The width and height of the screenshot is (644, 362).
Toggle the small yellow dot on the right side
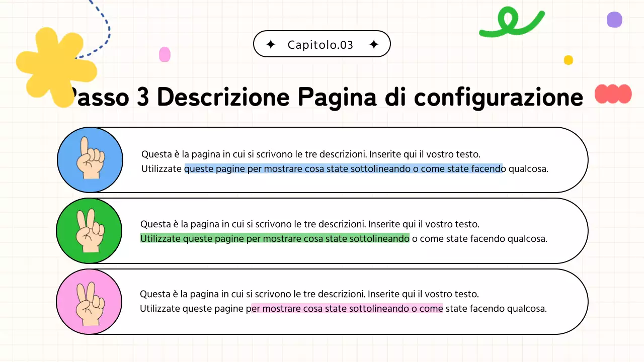(568, 60)
